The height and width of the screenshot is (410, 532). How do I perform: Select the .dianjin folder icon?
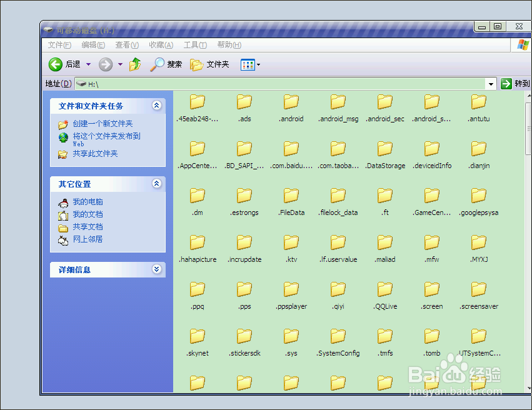pos(479,149)
